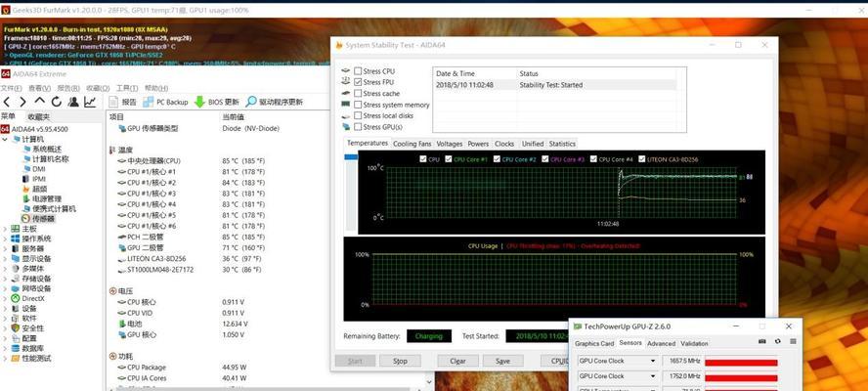Click the Charging battery status field
Viewport: 868px width, 391px height.
point(429,336)
